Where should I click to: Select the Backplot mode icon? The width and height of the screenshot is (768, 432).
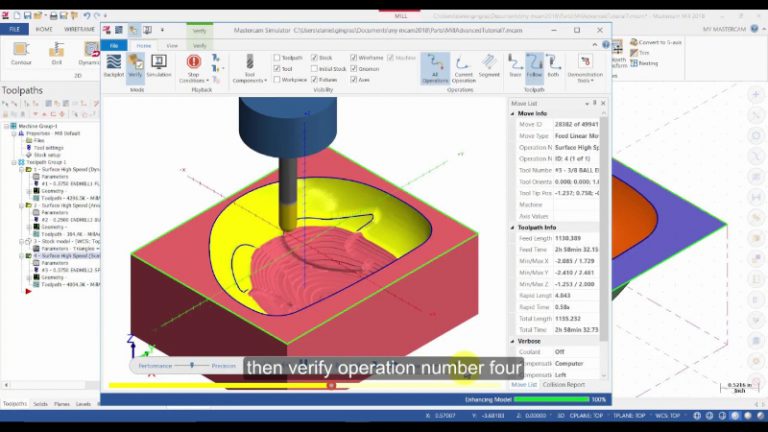(114, 66)
